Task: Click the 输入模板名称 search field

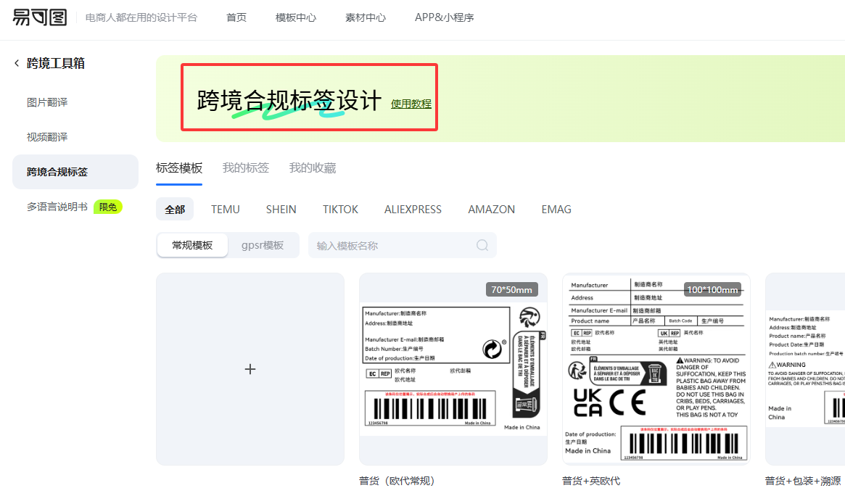Action: point(402,245)
